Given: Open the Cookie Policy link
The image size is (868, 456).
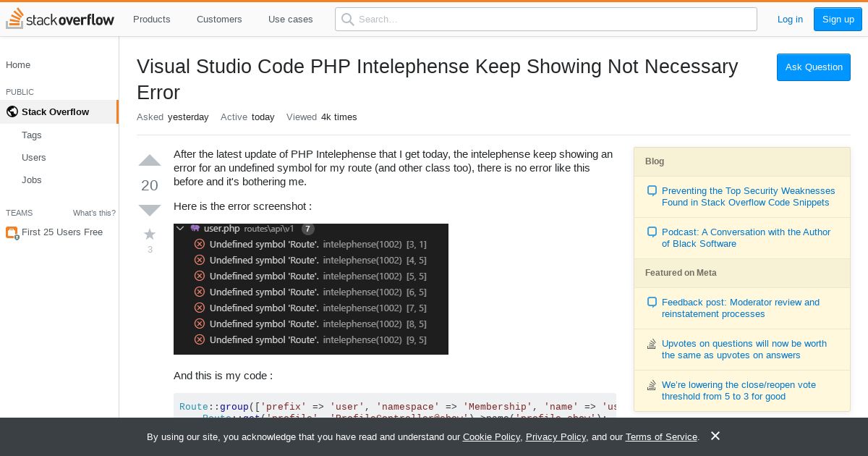Looking at the screenshot, I should coord(491,437).
